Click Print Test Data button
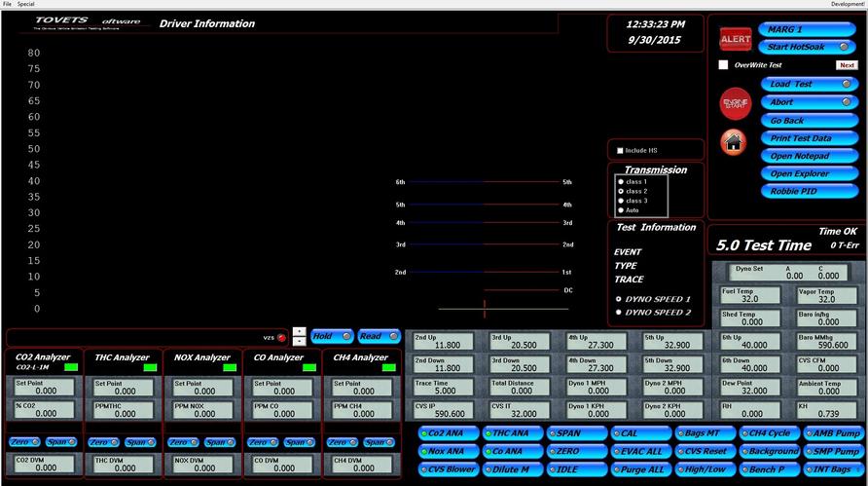 pos(810,138)
